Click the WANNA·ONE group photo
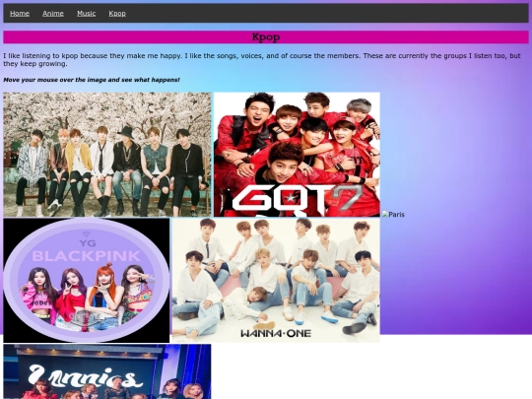Screen dimensions: 532x399 tap(276, 280)
